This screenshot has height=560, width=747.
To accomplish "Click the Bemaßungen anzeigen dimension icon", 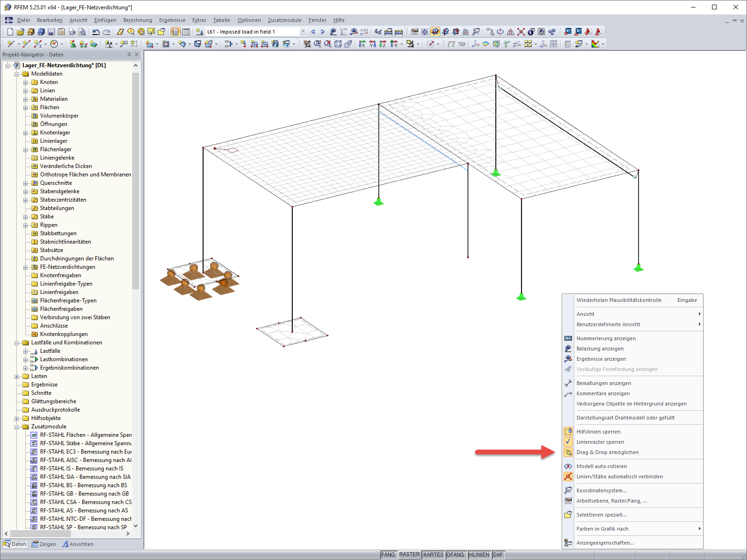I will click(x=568, y=383).
